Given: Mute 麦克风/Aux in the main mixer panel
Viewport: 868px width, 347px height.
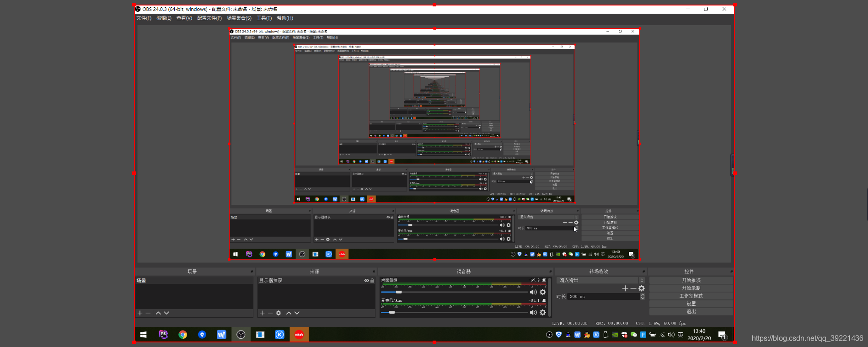Looking at the screenshot, I should 533,312.
